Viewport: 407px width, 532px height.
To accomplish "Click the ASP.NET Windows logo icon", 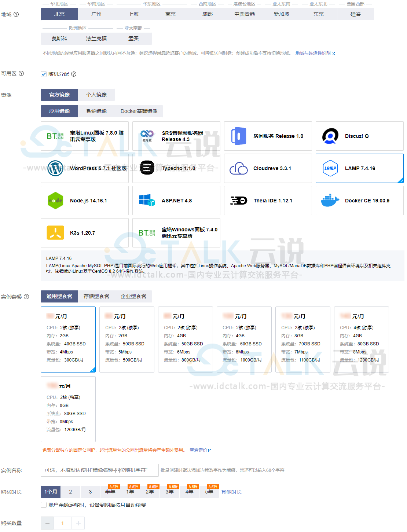I will (x=147, y=201).
